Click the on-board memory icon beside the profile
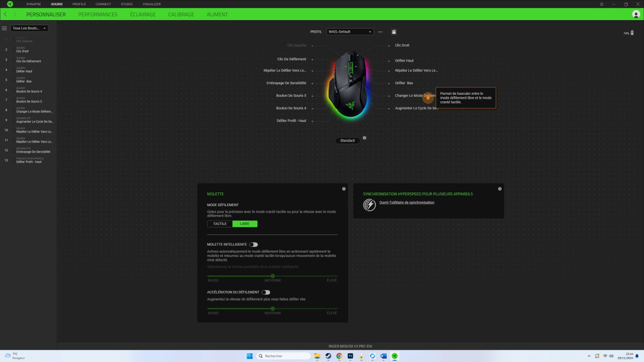Image resolution: width=644 pixels, height=362 pixels. (394, 31)
